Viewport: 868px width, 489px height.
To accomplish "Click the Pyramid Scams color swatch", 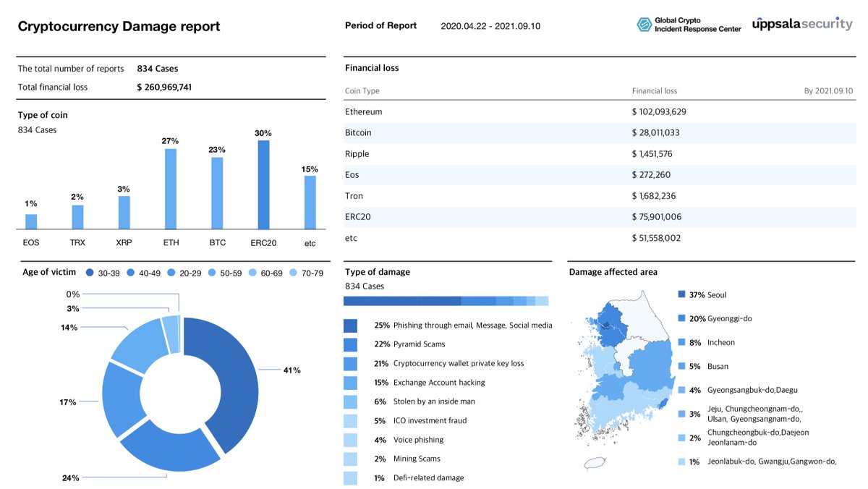I will pos(350,344).
